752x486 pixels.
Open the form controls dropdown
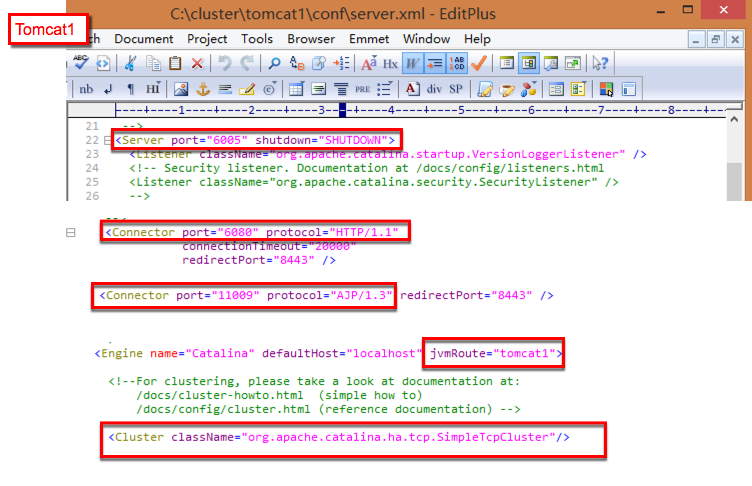[x=579, y=89]
